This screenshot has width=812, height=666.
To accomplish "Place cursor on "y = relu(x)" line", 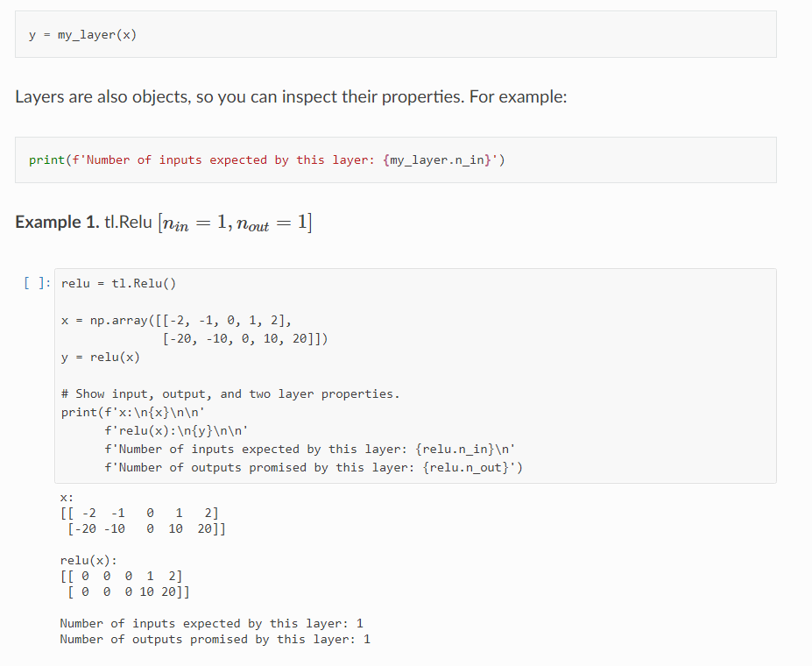I will pyautogui.click(x=101, y=358).
